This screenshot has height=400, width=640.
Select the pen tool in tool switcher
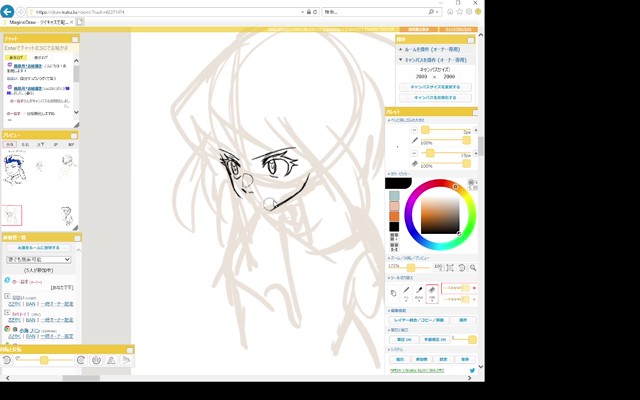click(x=406, y=293)
